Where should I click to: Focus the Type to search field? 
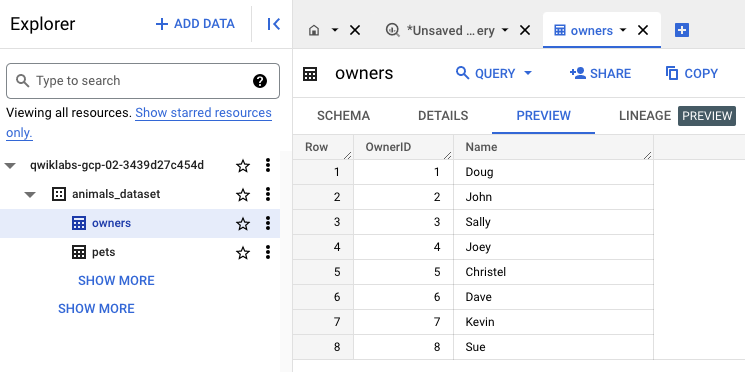click(143, 81)
